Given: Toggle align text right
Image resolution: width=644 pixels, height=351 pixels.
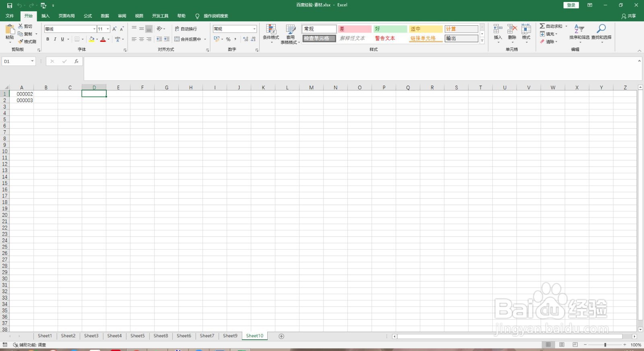Looking at the screenshot, I should [x=149, y=39].
